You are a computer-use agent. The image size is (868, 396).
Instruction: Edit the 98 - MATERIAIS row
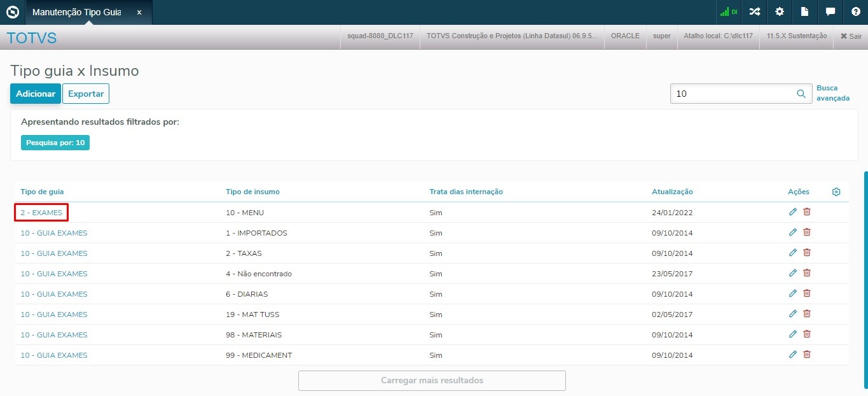(792, 334)
